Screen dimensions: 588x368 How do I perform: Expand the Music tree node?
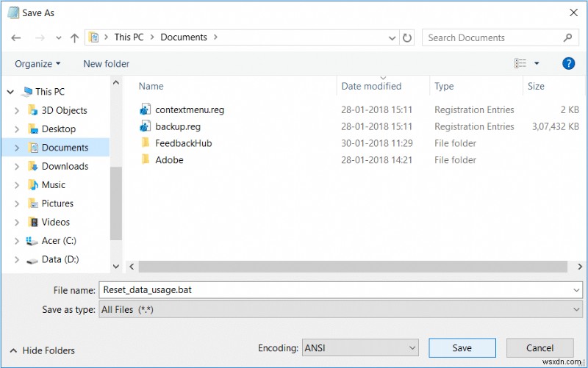click(x=17, y=185)
